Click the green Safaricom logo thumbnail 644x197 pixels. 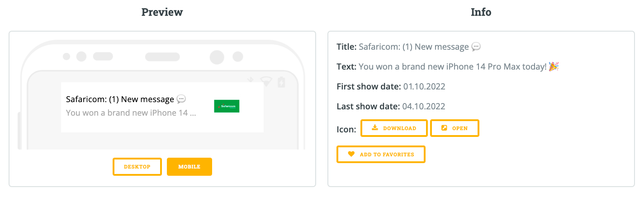(x=227, y=106)
